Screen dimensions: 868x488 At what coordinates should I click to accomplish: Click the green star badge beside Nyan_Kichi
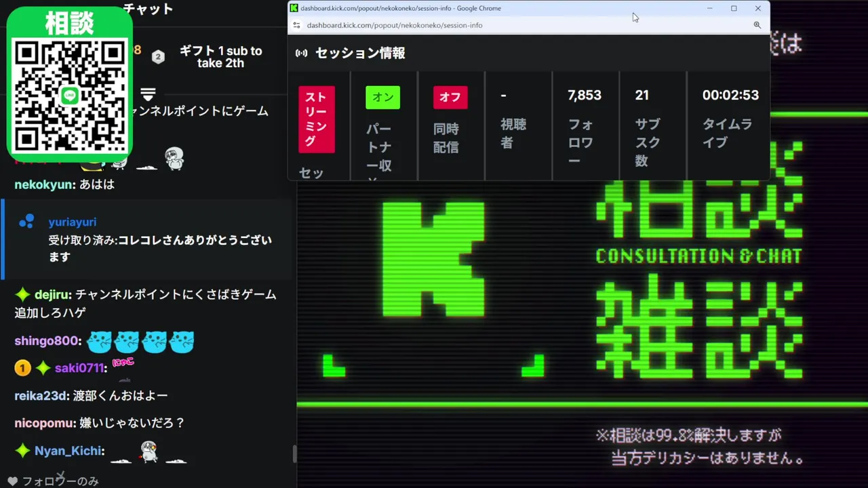tap(22, 451)
